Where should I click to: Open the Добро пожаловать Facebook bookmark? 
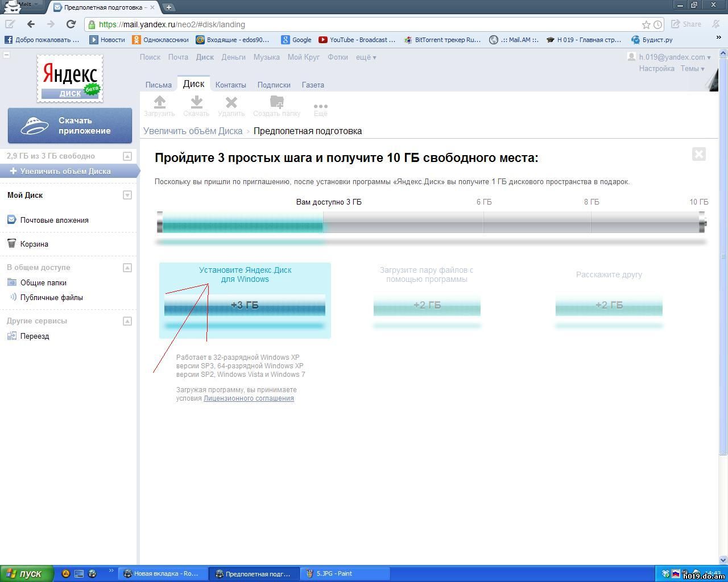click(x=42, y=40)
